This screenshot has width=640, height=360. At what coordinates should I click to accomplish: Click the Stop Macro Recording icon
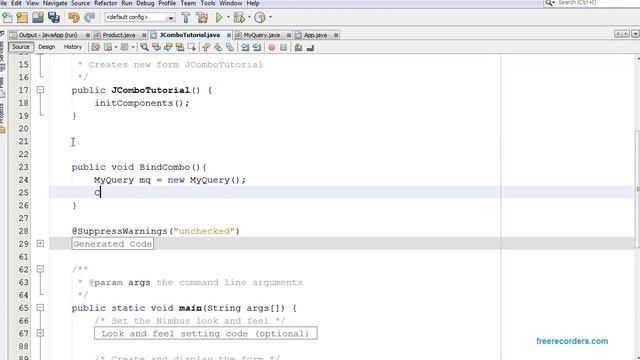(283, 47)
